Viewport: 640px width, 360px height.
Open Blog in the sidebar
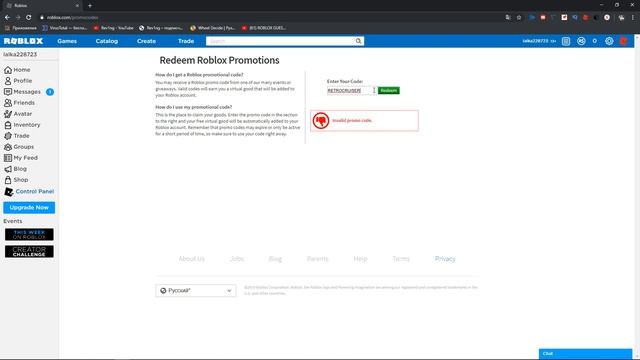(x=16, y=169)
